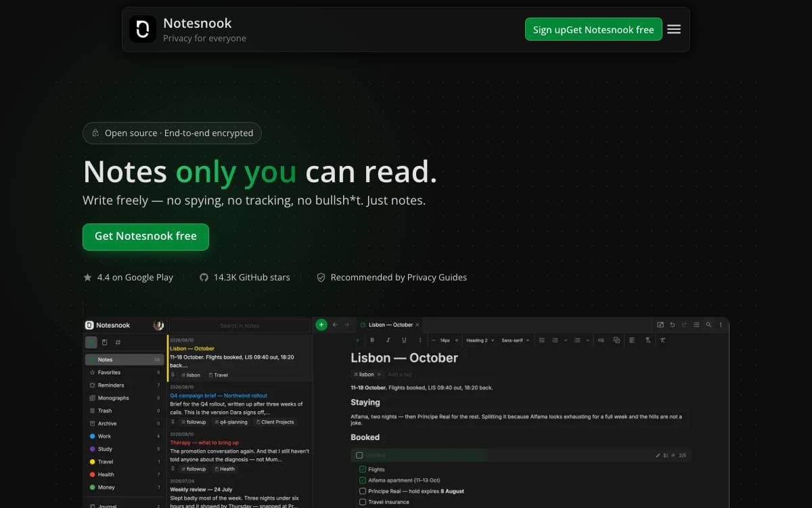Open the editor's three-dot overflow menu
This screenshot has width=812, height=508.
pyautogui.click(x=720, y=324)
